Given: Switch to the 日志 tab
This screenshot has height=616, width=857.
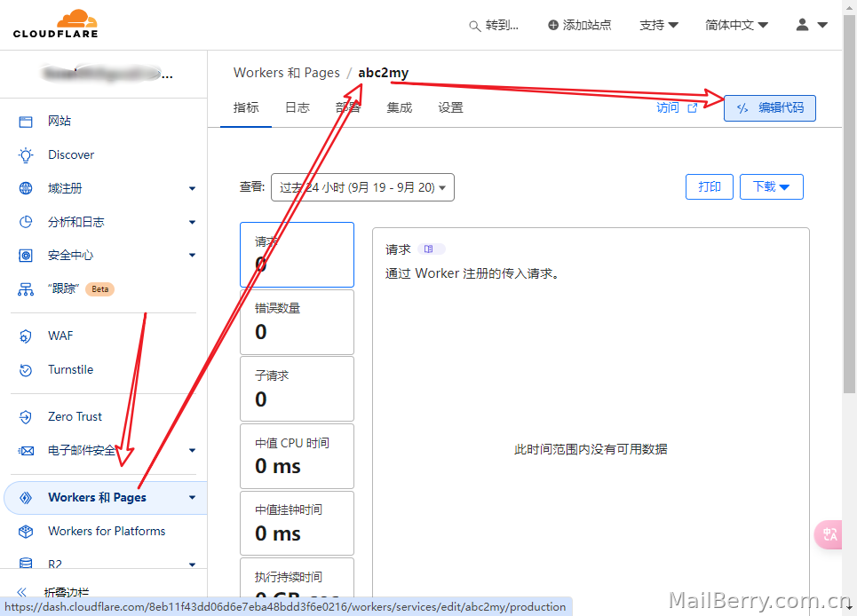Looking at the screenshot, I should (x=298, y=107).
